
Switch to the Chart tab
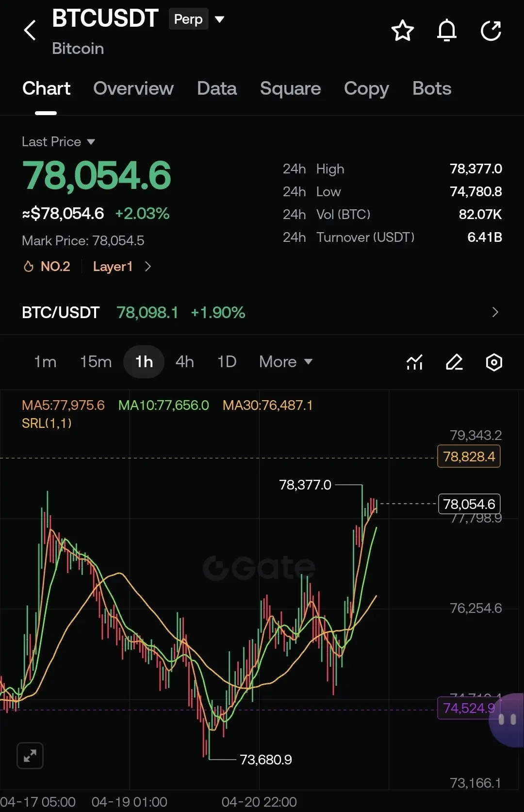(x=46, y=88)
